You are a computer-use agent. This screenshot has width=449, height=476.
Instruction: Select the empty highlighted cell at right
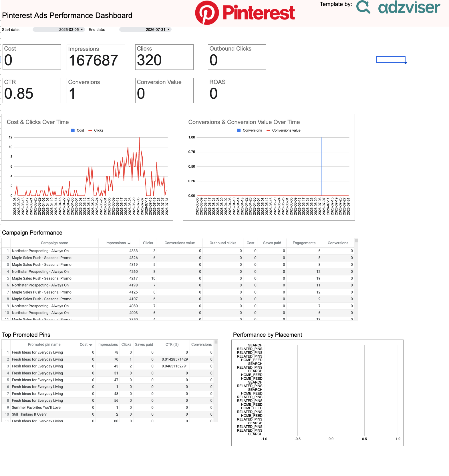click(391, 59)
